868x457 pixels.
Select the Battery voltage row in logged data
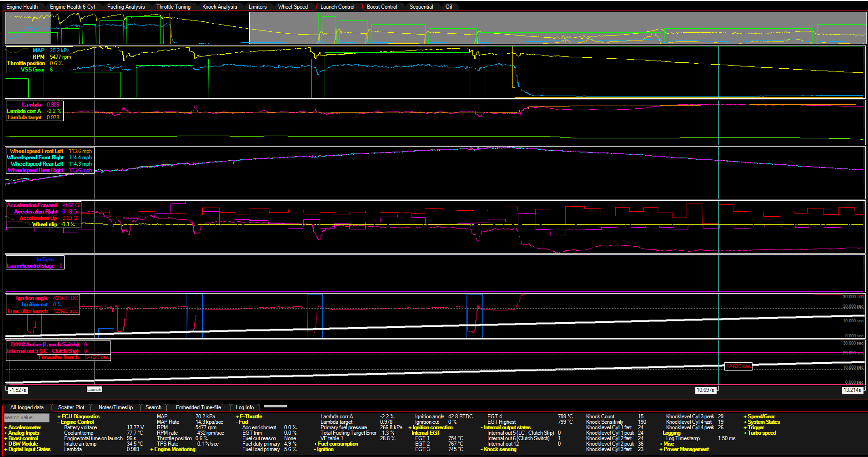coord(104,427)
